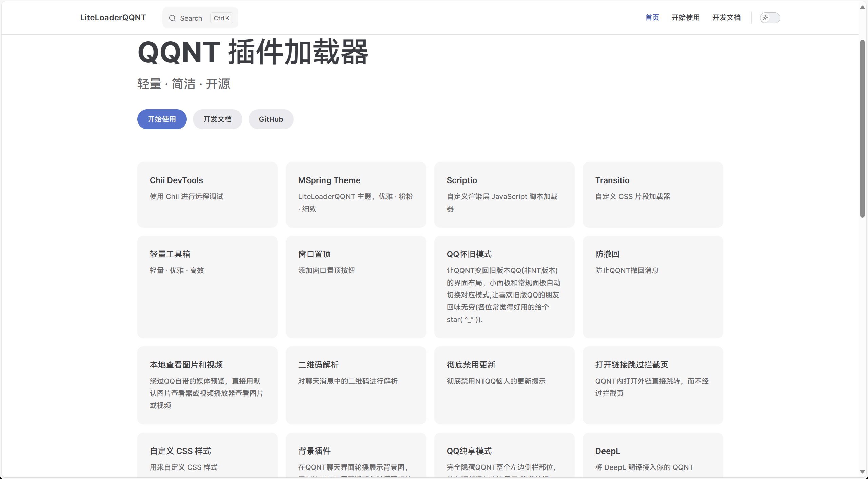Click the Search input box
Viewport: 868px width, 479px height.
pos(200,18)
